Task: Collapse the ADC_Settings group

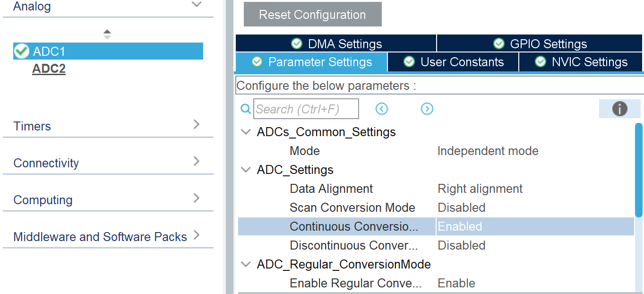Action: click(x=246, y=170)
